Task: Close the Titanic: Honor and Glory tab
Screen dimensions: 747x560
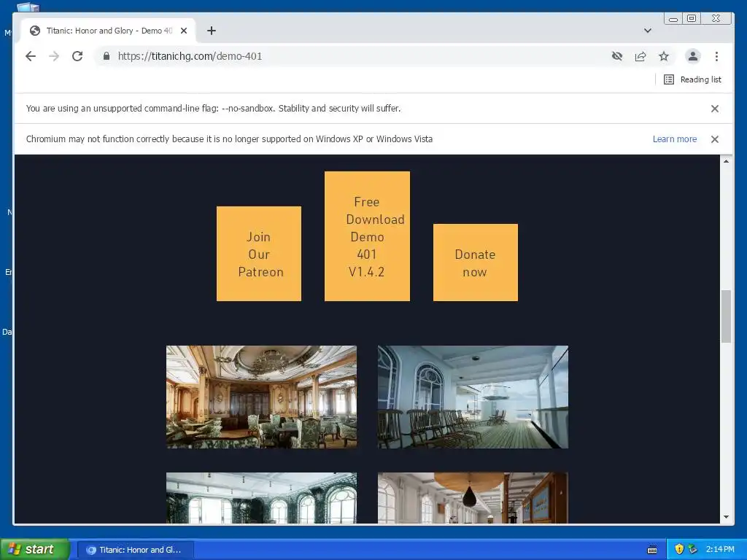Action: coord(184,31)
